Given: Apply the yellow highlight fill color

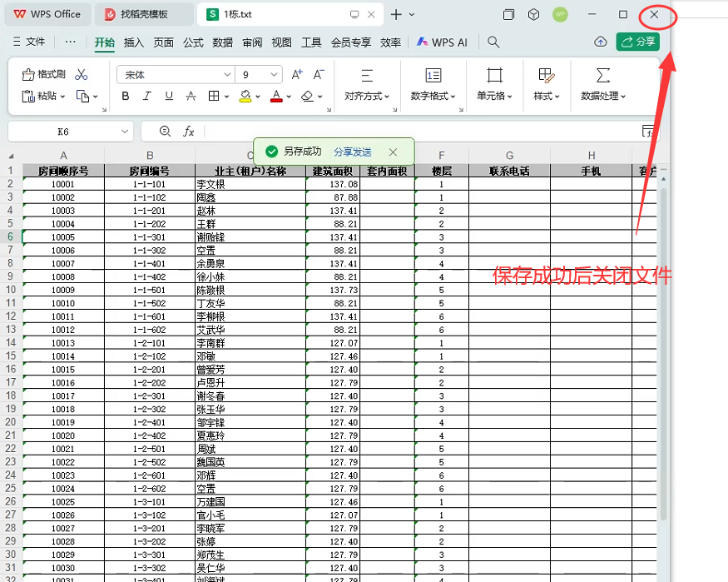Looking at the screenshot, I should tap(245, 97).
